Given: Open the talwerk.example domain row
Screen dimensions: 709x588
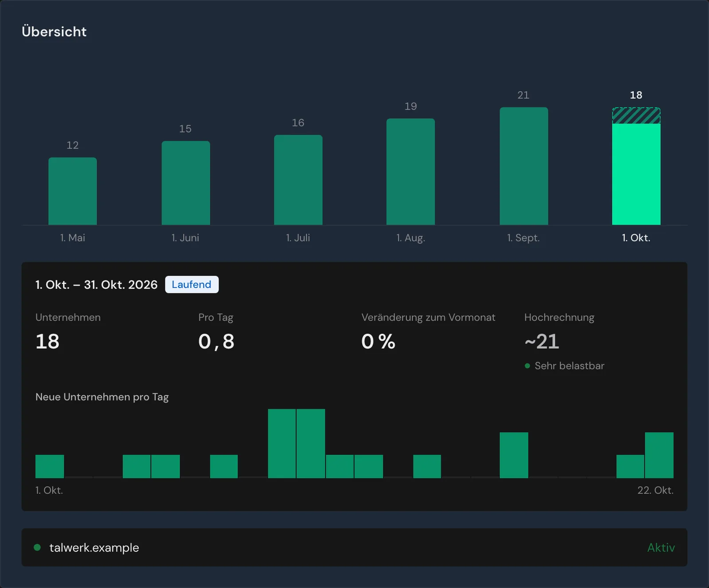Looking at the screenshot, I should click(x=354, y=547).
